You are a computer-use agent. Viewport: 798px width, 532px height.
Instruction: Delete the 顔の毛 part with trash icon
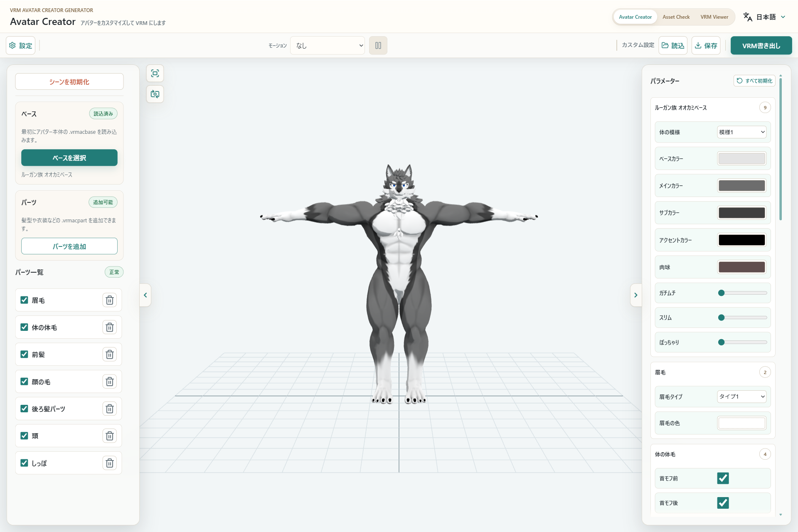point(110,382)
